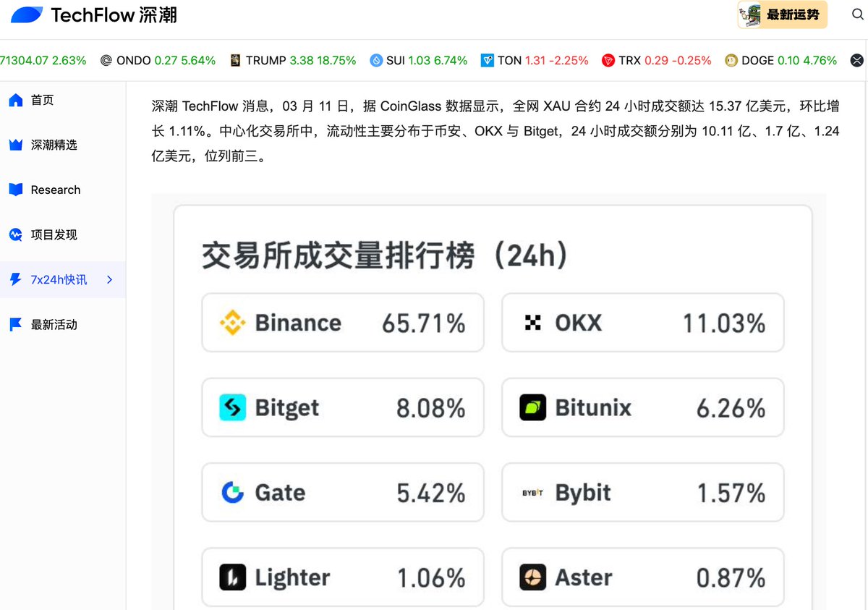Select the 深潮精选 crown icon
868x610 pixels.
point(16,145)
